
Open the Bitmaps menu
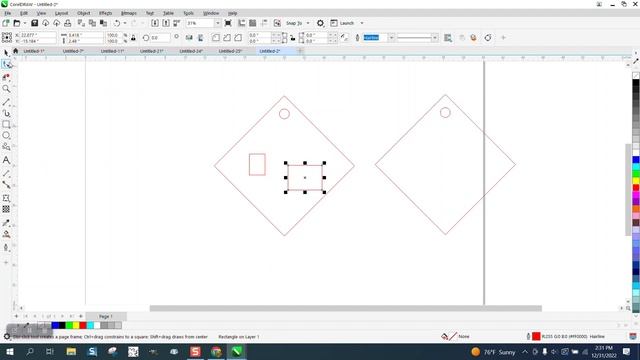point(129,13)
